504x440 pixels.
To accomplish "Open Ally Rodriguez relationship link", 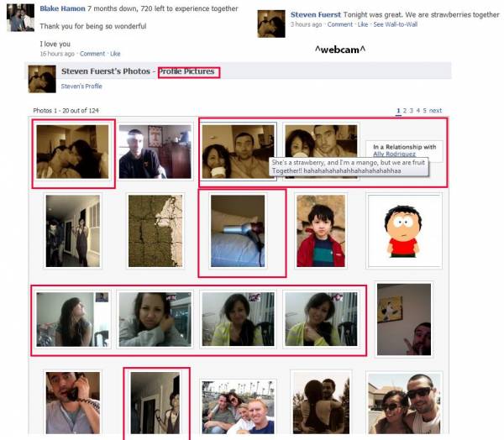I will pyautogui.click(x=395, y=155).
